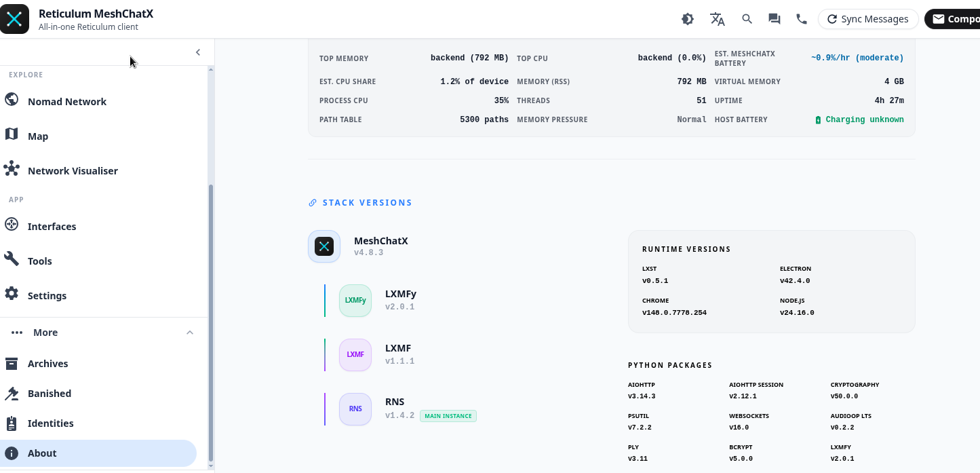Click the Interfaces router icon
This screenshot has width=980, height=473.
pyautogui.click(x=12, y=225)
